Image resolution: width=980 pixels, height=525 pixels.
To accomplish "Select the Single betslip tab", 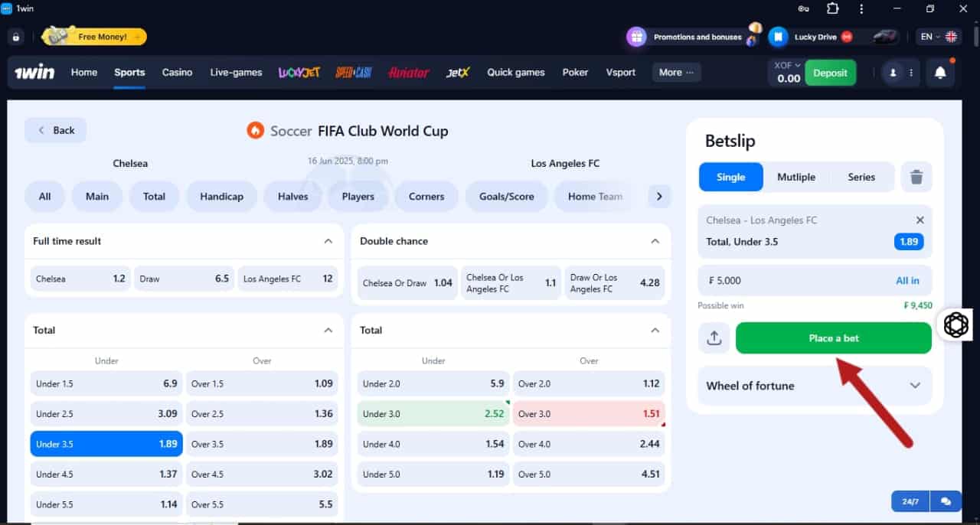I will click(731, 177).
